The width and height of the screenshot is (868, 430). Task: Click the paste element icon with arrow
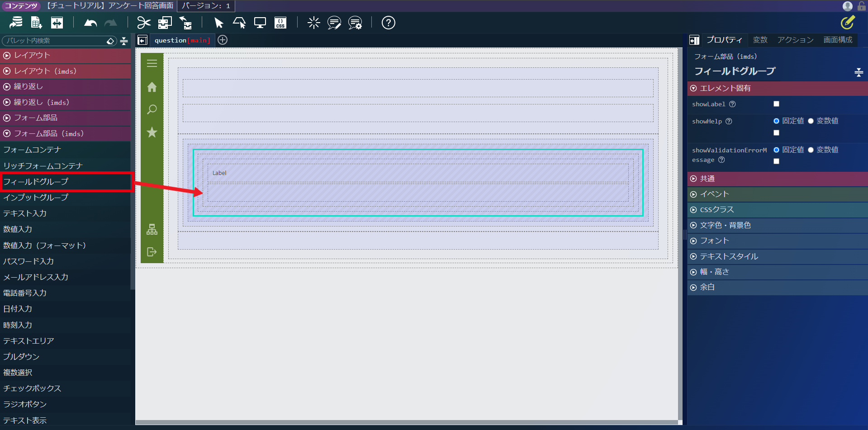185,23
